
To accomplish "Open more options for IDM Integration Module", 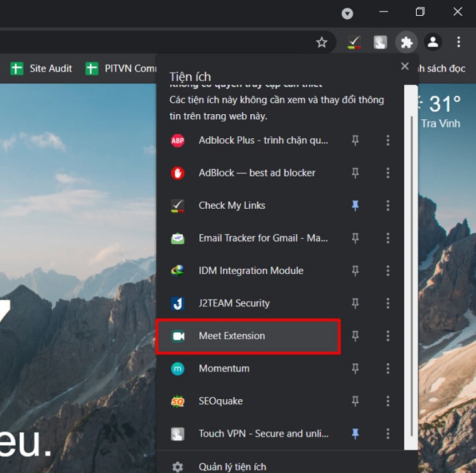I will coord(388,271).
